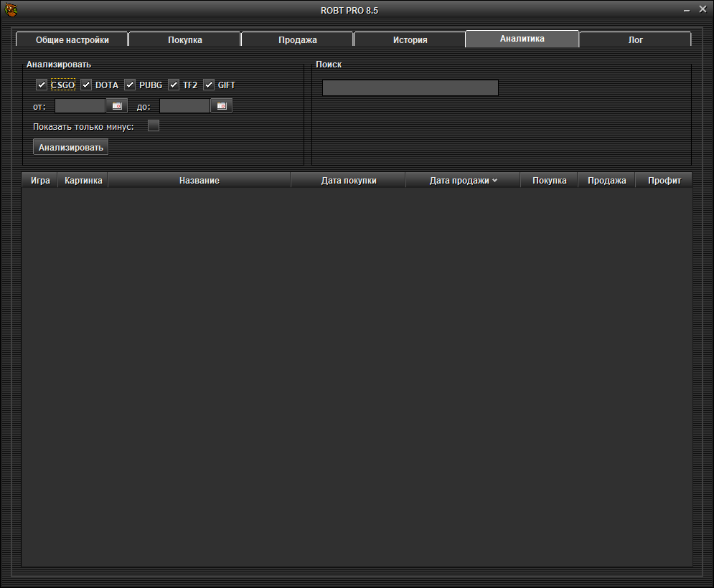
Task: Sort by Дата продажи column header
Action: point(462,181)
